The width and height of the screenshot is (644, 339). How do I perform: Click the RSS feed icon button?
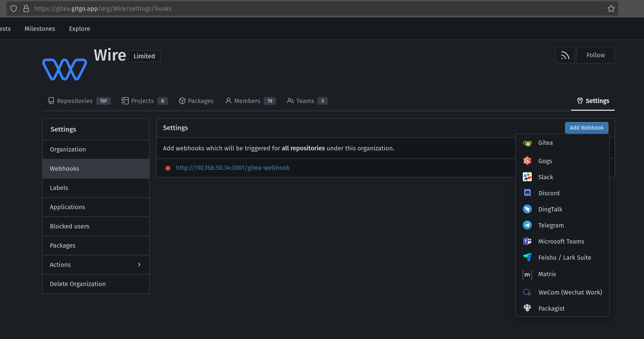pos(565,55)
